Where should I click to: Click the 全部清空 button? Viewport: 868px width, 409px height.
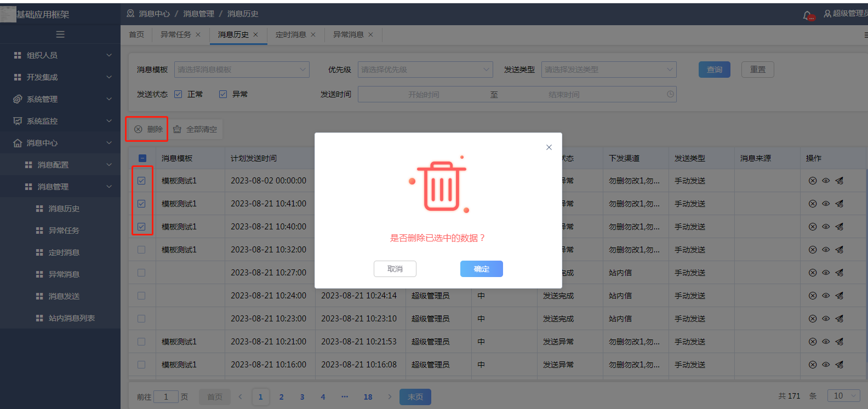(x=196, y=129)
